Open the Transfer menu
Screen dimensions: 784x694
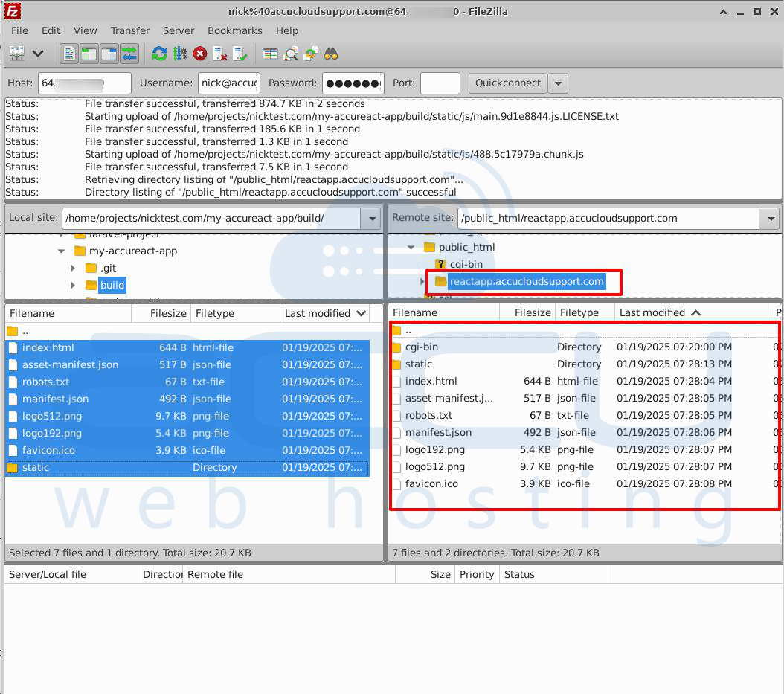tap(130, 30)
